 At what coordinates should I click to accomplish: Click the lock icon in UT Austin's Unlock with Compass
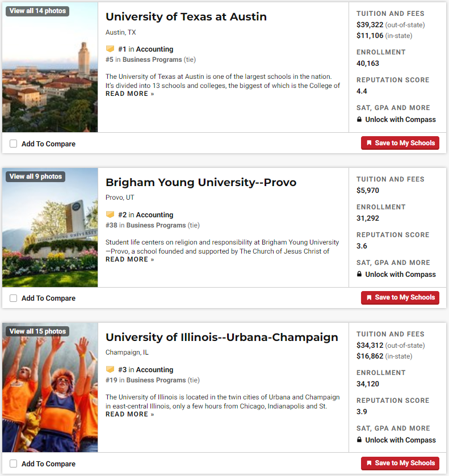pos(359,119)
